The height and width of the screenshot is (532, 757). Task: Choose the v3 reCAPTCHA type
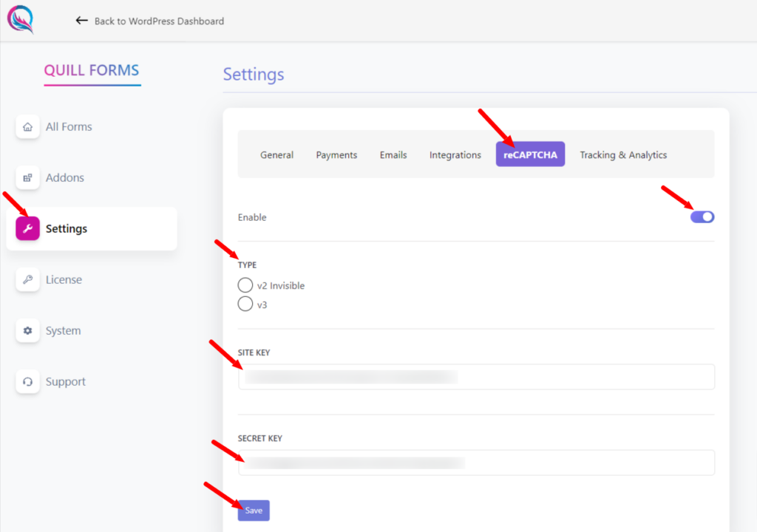245,304
